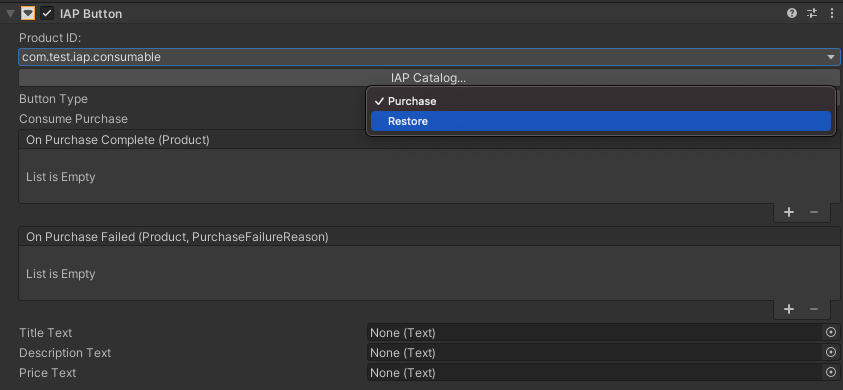Add listener to On Purchase Complete

(x=789, y=212)
